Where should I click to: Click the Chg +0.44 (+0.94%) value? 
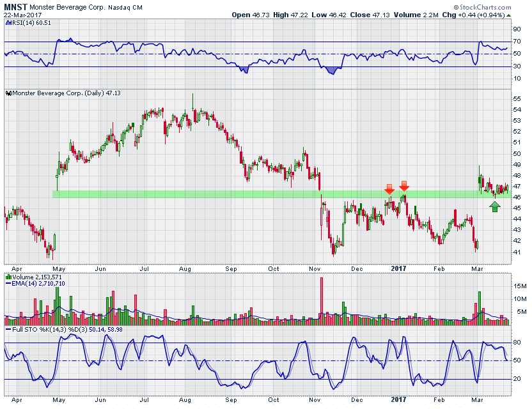tap(473, 15)
